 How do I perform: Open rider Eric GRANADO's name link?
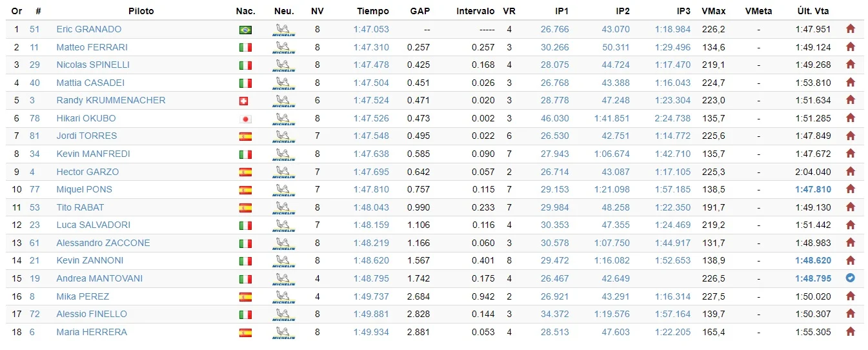[x=88, y=29]
